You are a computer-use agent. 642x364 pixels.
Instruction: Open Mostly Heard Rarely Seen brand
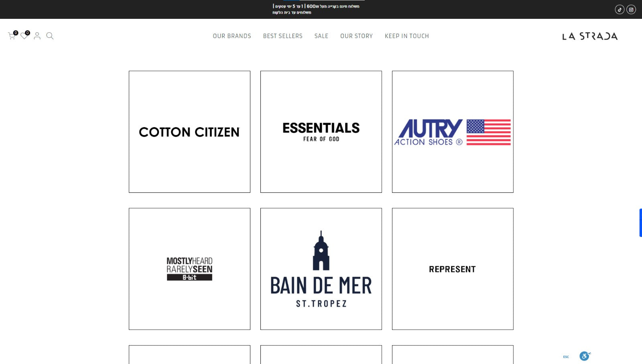[x=189, y=269]
